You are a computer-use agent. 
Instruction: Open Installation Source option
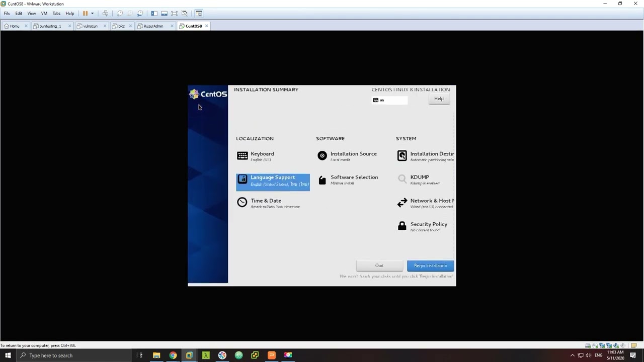[x=347, y=156]
